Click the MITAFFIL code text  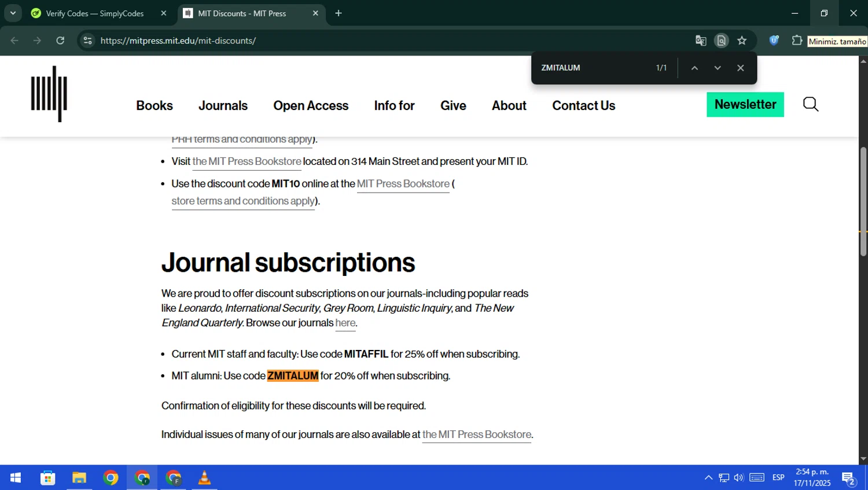point(366,354)
